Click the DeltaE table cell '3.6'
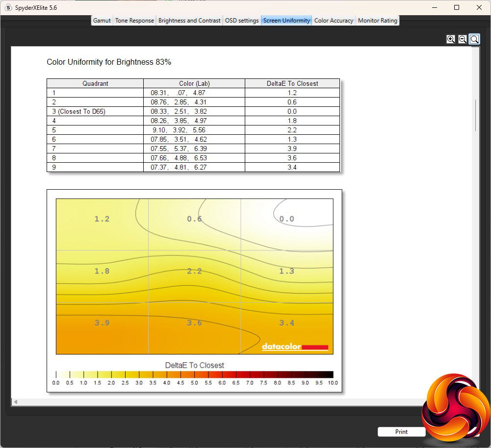This screenshot has height=448, width=491. [x=292, y=158]
